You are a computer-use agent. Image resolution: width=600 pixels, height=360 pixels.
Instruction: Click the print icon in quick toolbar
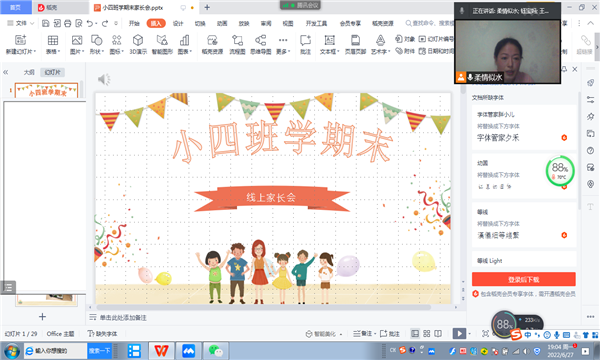[68, 23]
